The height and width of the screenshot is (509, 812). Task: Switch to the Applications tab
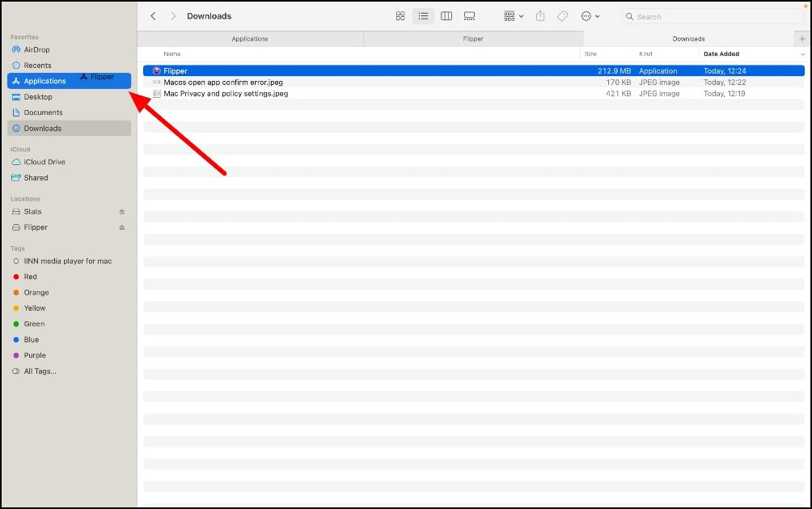click(250, 39)
